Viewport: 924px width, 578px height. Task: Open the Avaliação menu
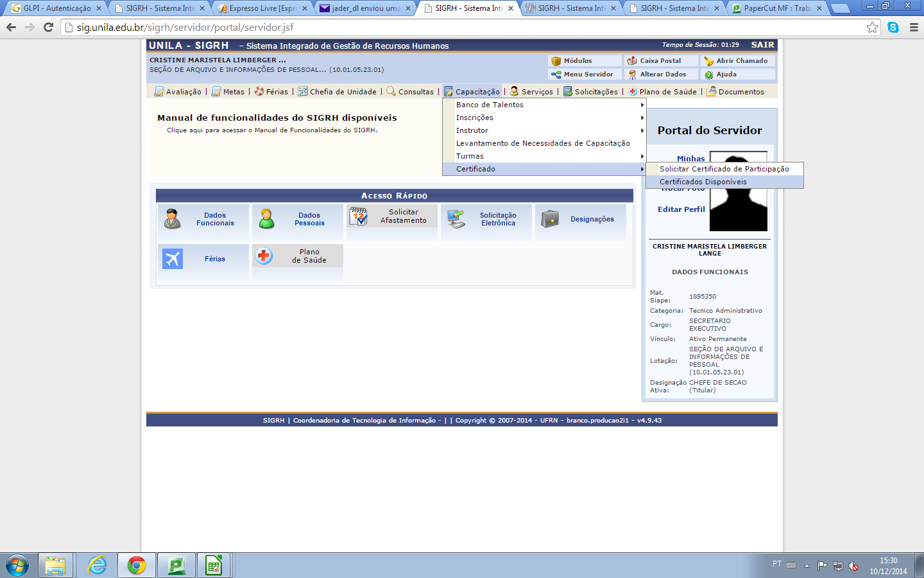pos(178,92)
